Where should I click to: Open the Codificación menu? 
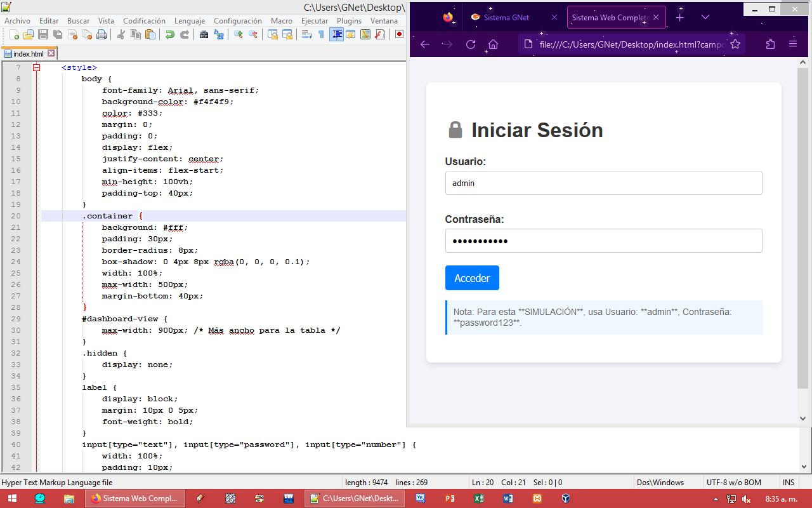pyautogui.click(x=144, y=21)
